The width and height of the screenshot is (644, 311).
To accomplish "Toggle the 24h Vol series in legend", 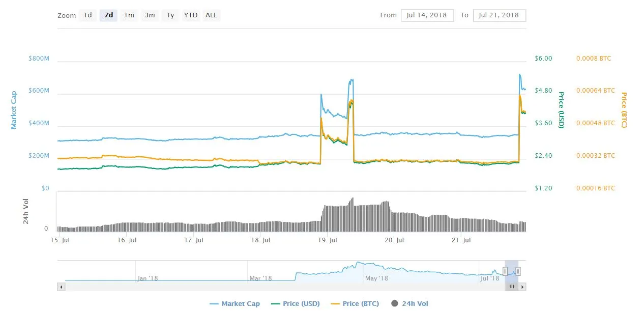I will [x=410, y=304].
